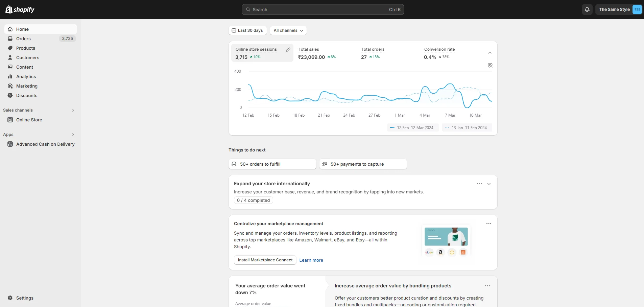The height and width of the screenshot is (307, 644).
Task: Click the marketplace connect illustration thumbnail
Action: pos(446,241)
